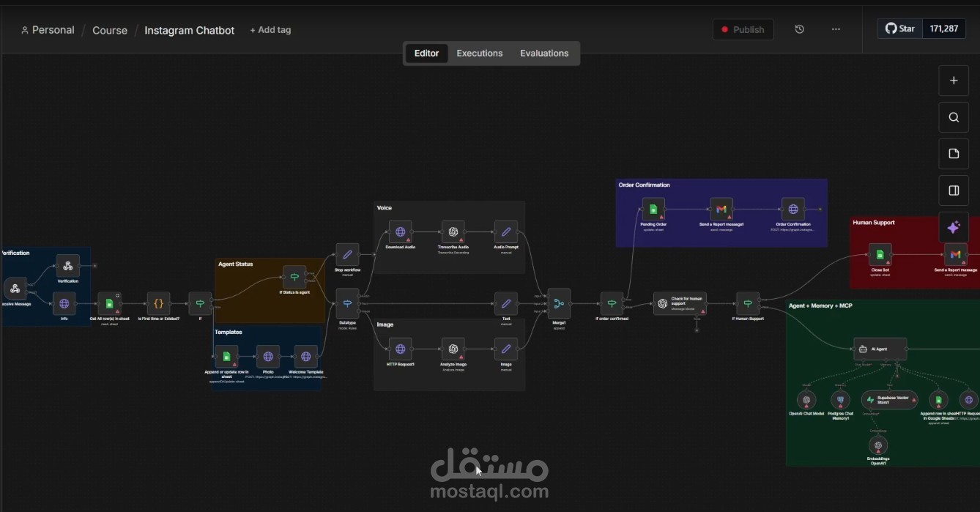980x512 pixels.
Task: Open the 'Is First time or Existed?' code node
Action: pyautogui.click(x=158, y=303)
